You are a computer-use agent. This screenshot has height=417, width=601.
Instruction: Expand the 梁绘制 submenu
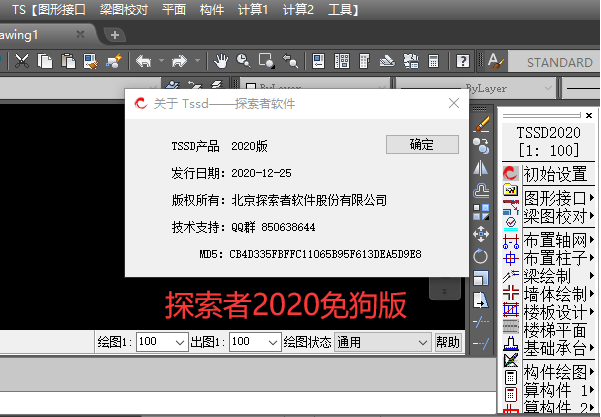tap(592, 276)
